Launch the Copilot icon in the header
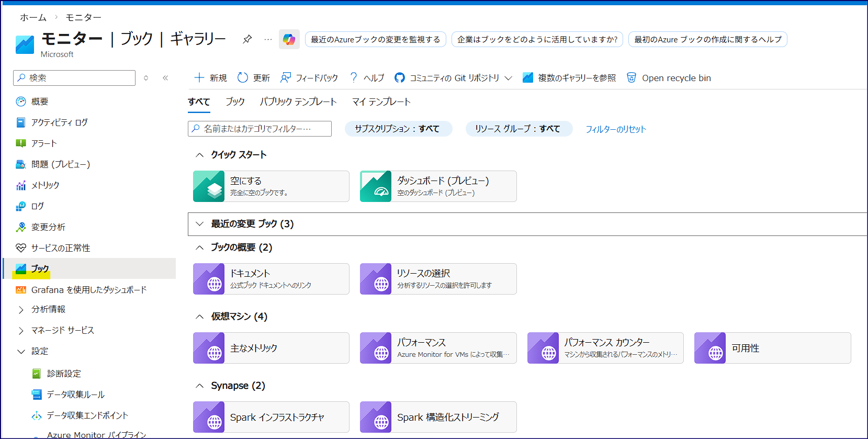 click(289, 39)
